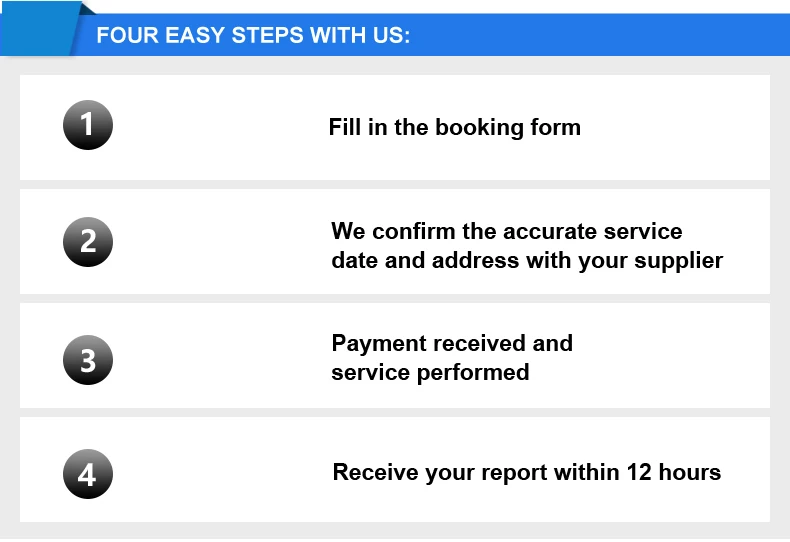The height and width of the screenshot is (542, 790).
Task: Select 'Fill in the booking form' text
Action: tap(454, 128)
